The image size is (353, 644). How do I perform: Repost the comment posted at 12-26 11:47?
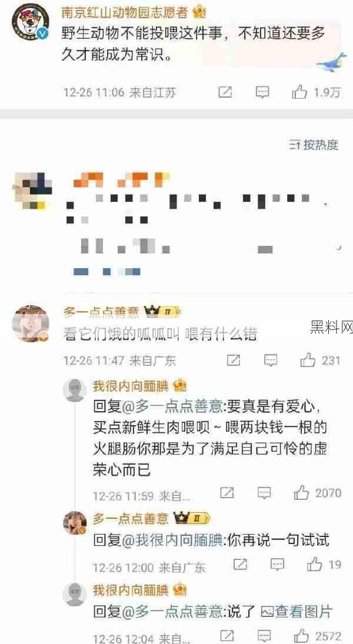pyautogui.click(x=234, y=361)
